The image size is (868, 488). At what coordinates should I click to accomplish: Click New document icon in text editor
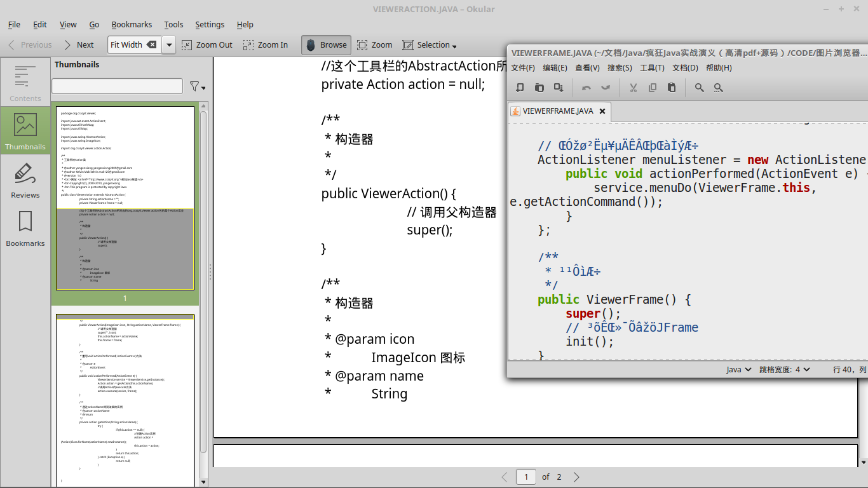(x=520, y=88)
